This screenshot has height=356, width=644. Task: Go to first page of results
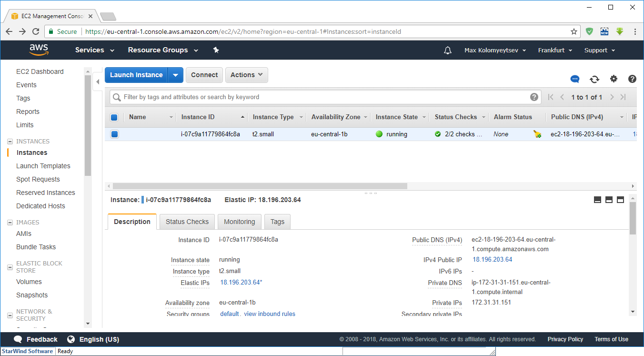551,97
